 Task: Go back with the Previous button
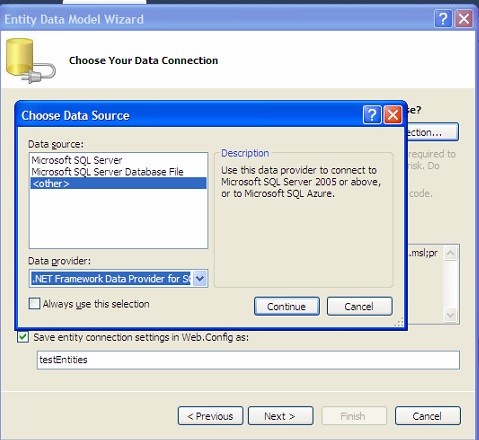[x=210, y=416]
